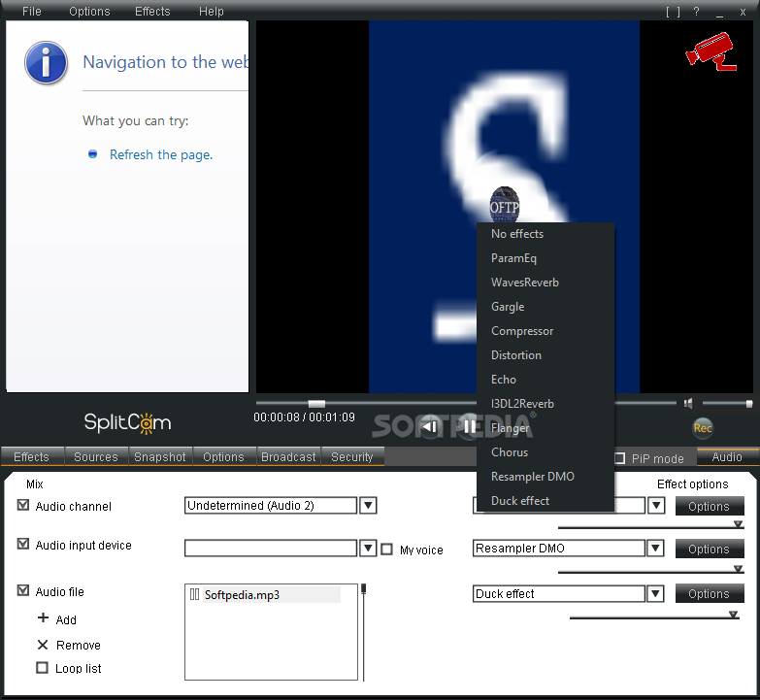Switch to the Effects tab

tap(32, 456)
